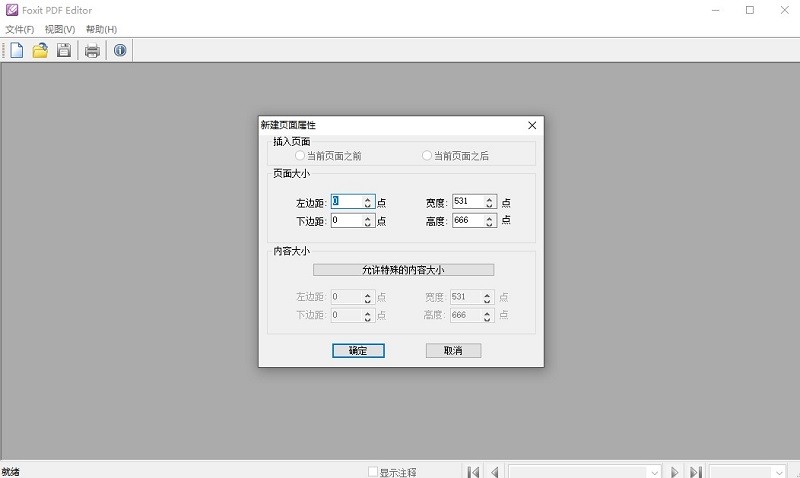
Task: Toggle 显示注释 checkbox in status bar
Action: click(373, 472)
